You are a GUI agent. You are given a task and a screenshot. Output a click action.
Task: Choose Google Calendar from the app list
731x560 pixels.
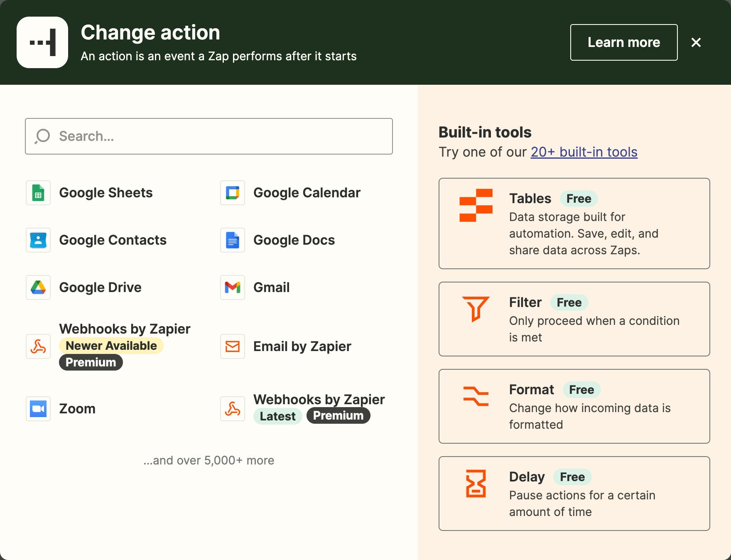[x=307, y=193]
